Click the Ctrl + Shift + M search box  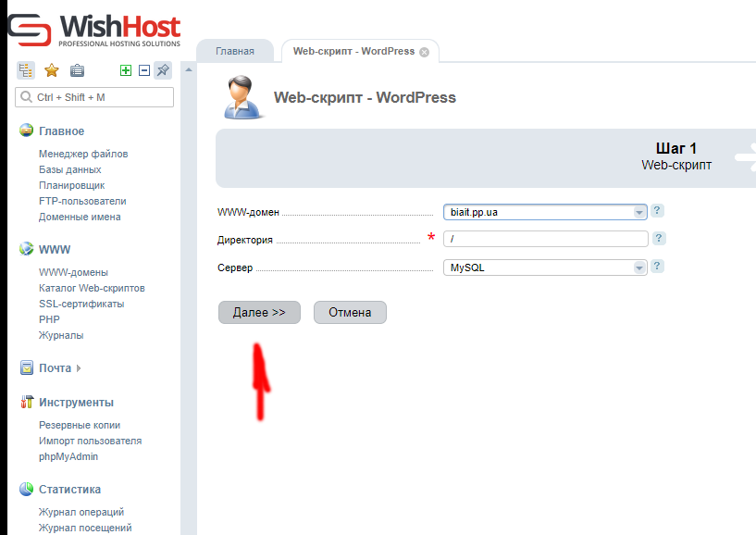pos(94,97)
